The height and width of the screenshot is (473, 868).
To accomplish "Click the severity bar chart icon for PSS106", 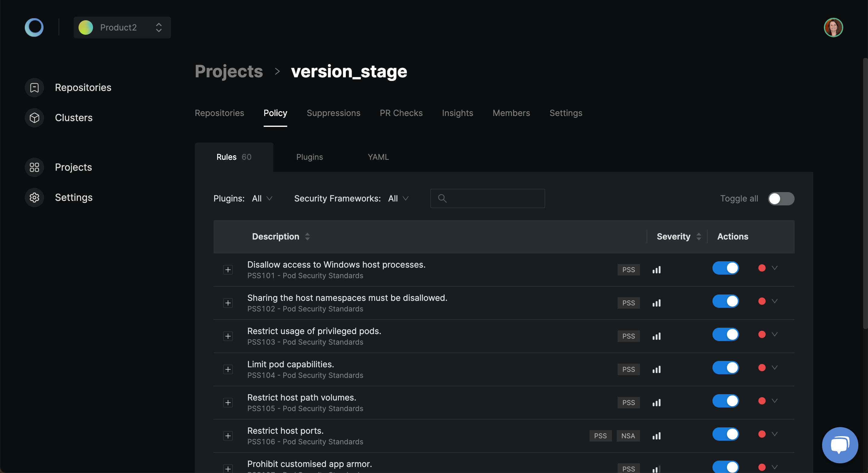I will click(656, 436).
